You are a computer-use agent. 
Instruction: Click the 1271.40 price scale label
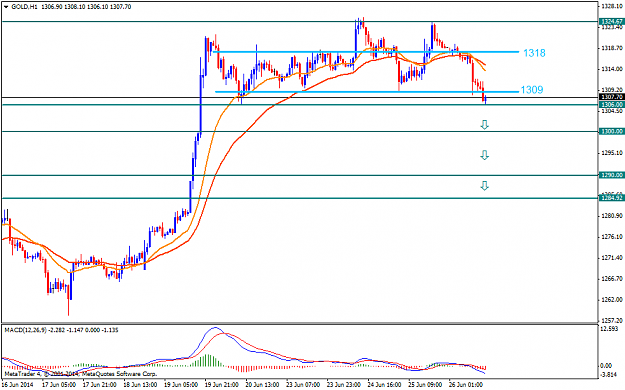612,258
